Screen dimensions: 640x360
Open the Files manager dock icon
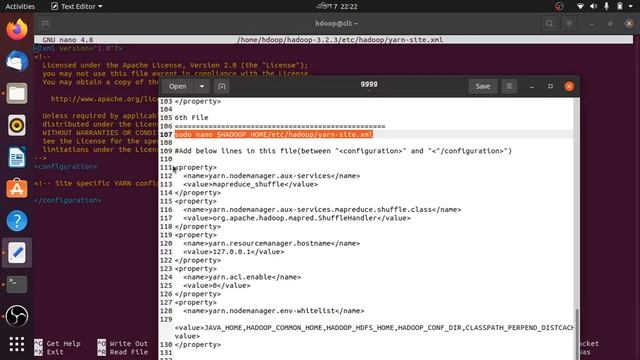tap(17, 93)
